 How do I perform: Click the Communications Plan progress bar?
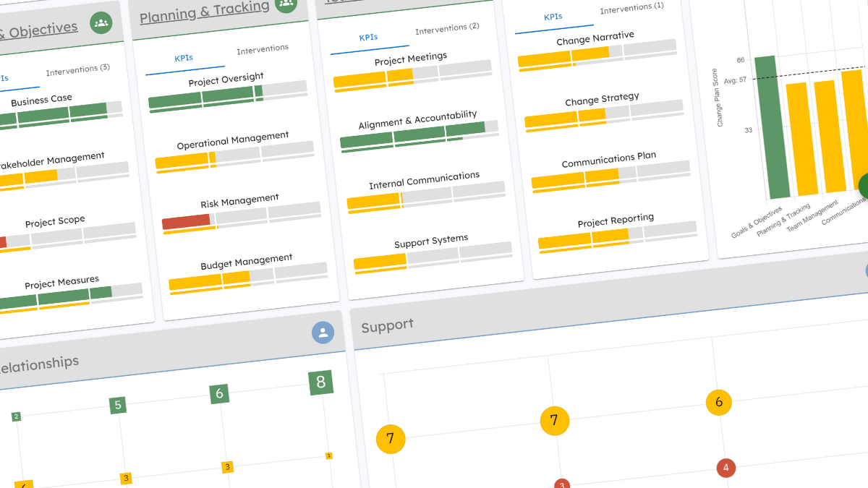[610, 178]
